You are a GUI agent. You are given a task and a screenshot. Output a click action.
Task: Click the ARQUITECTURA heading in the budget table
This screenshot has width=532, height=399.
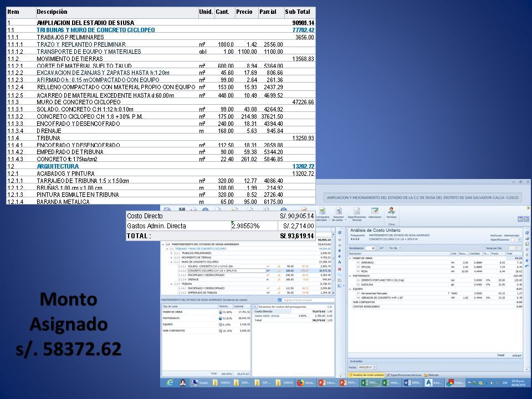pos(58,166)
